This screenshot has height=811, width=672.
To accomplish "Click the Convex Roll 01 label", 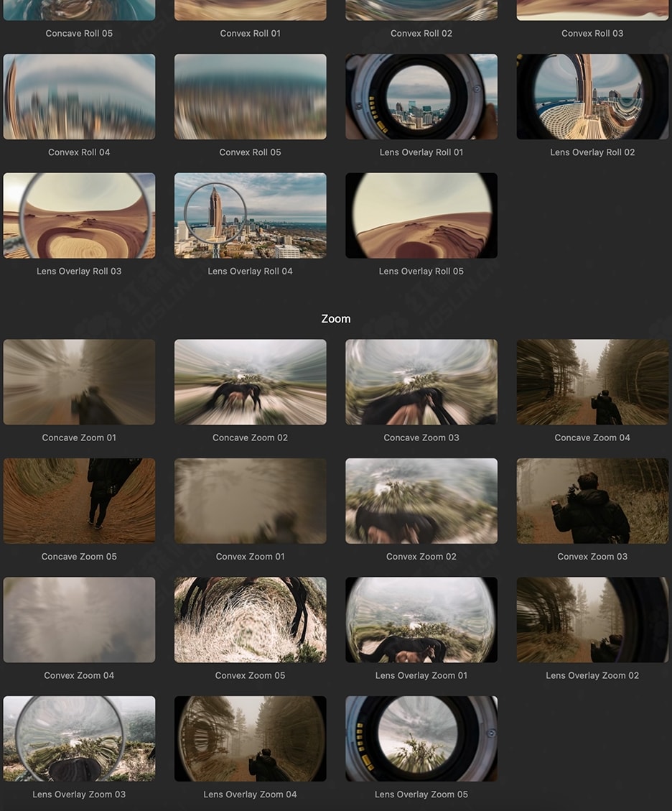I will pos(250,33).
